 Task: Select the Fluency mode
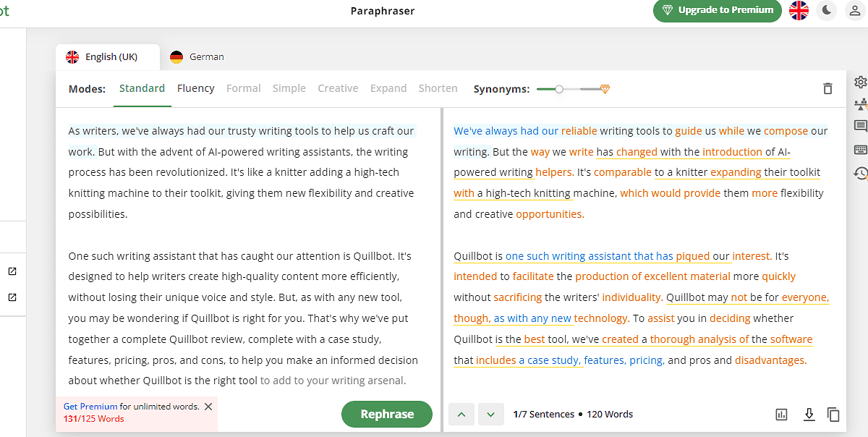[195, 88]
